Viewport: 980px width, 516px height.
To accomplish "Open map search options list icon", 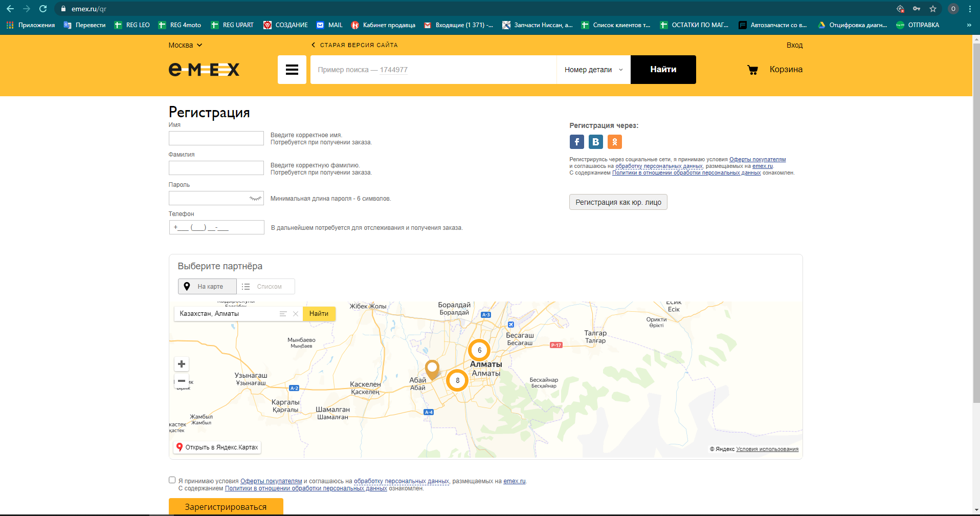I will click(283, 314).
